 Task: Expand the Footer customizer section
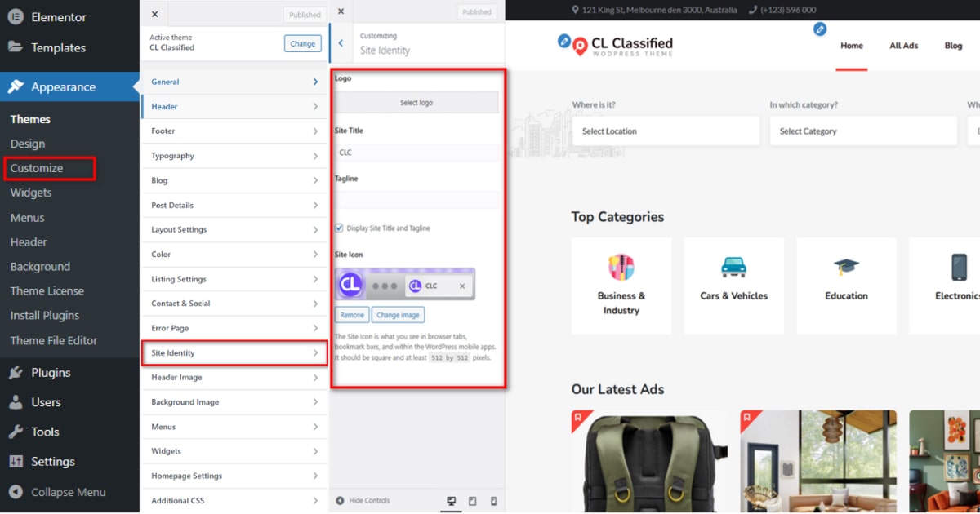pos(234,131)
